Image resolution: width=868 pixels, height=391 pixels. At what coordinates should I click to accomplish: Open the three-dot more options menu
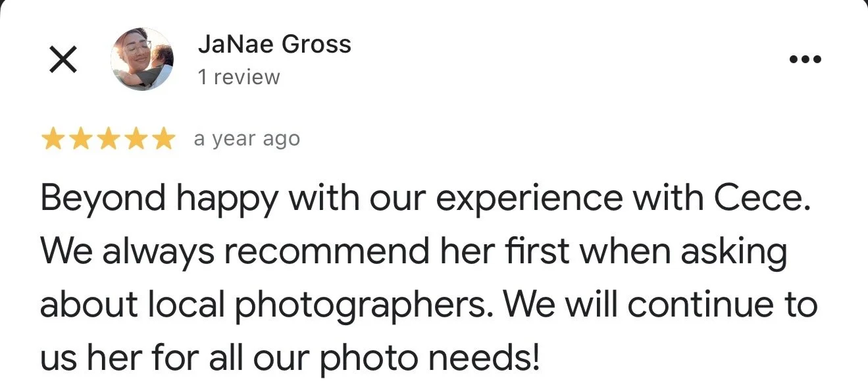805,59
